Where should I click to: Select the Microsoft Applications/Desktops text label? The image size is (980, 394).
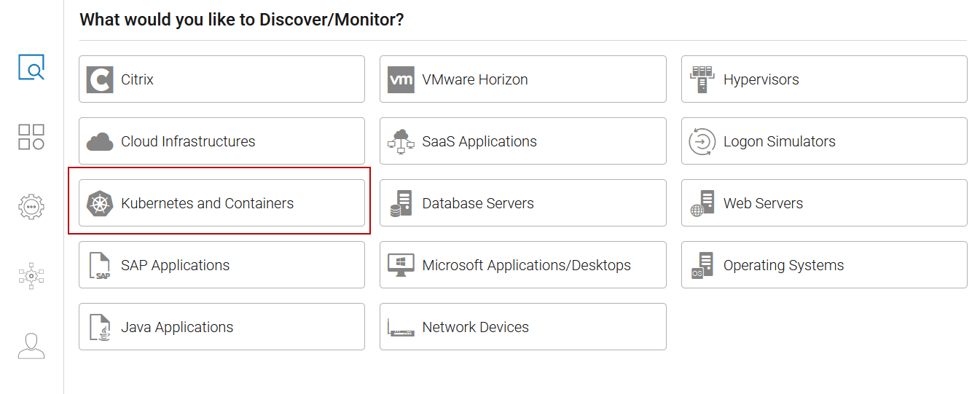coord(526,265)
